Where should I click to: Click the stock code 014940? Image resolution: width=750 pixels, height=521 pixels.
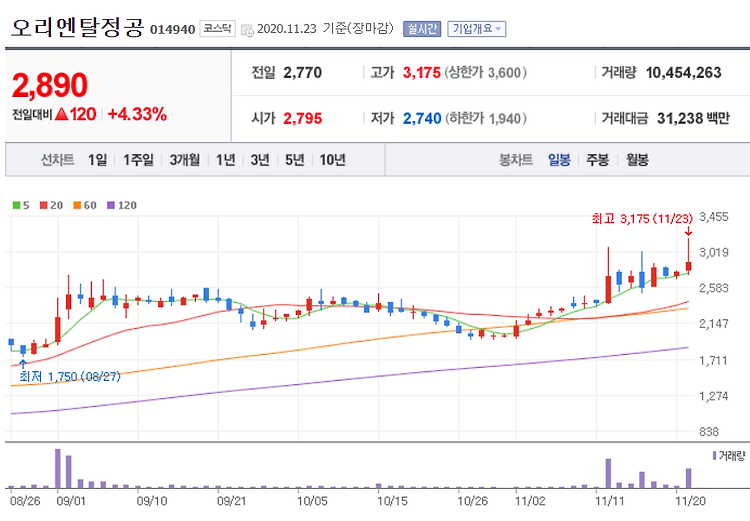[x=172, y=30]
